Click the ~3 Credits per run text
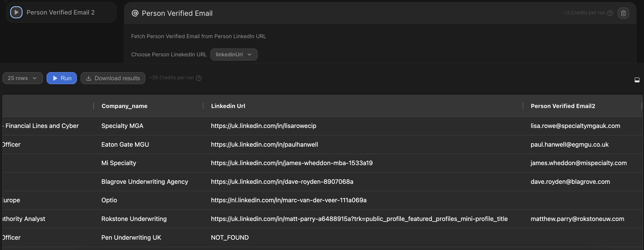Image resolution: width=644 pixels, height=250 pixels. click(x=584, y=13)
